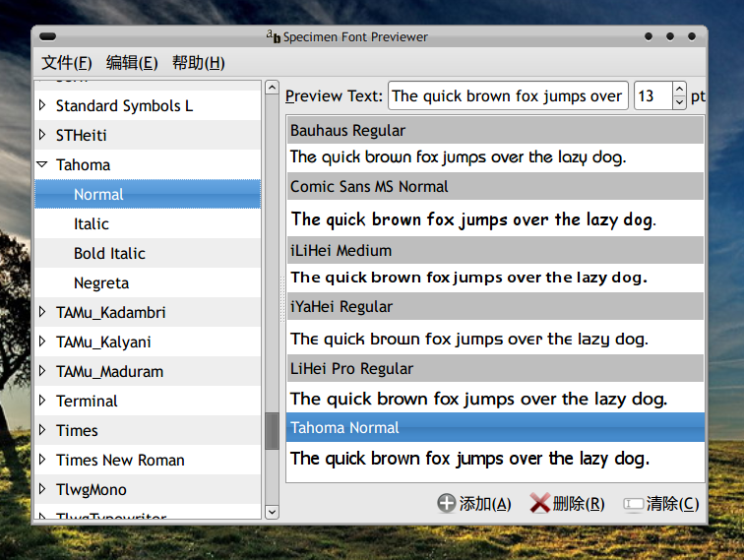Click the window menu pill icon in titlebar
This screenshot has width=744, height=560.
(47, 36)
